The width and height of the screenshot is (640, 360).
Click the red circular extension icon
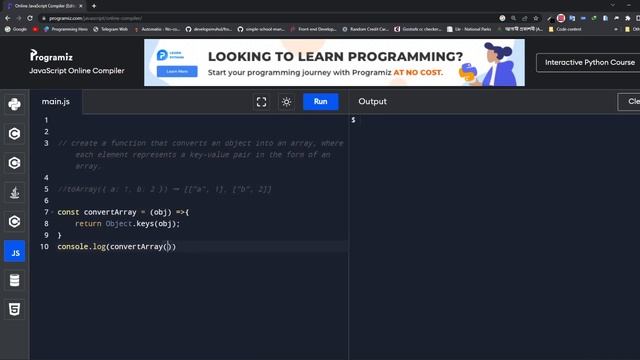pyautogui.click(x=561, y=18)
